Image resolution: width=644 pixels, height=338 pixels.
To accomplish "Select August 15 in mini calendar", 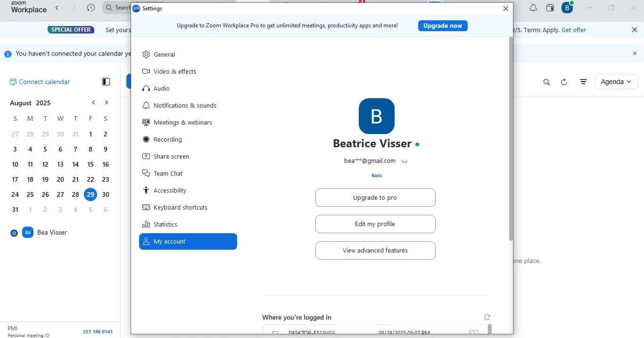I will [x=91, y=164].
